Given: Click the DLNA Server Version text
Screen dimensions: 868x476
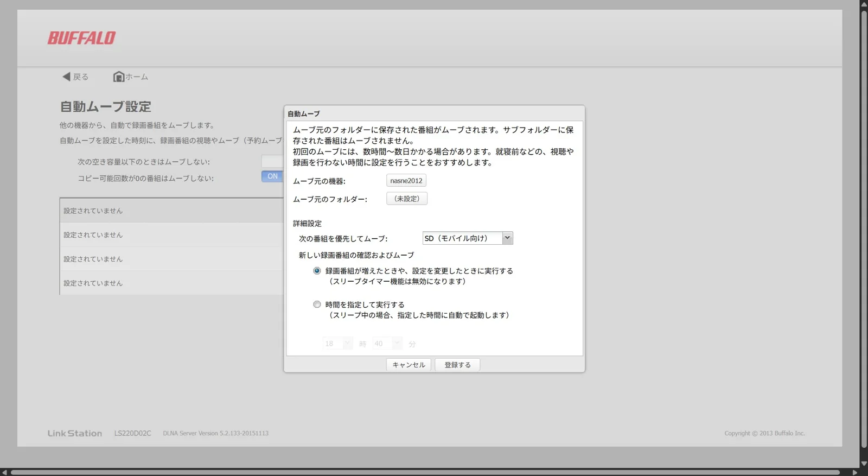Looking at the screenshot, I should click(x=216, y=433).
